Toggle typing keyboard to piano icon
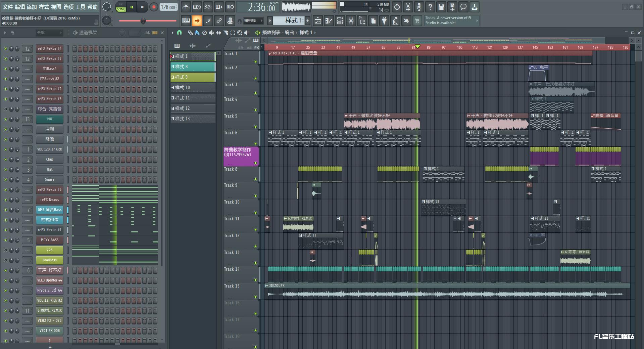 (x=186, y=21)
